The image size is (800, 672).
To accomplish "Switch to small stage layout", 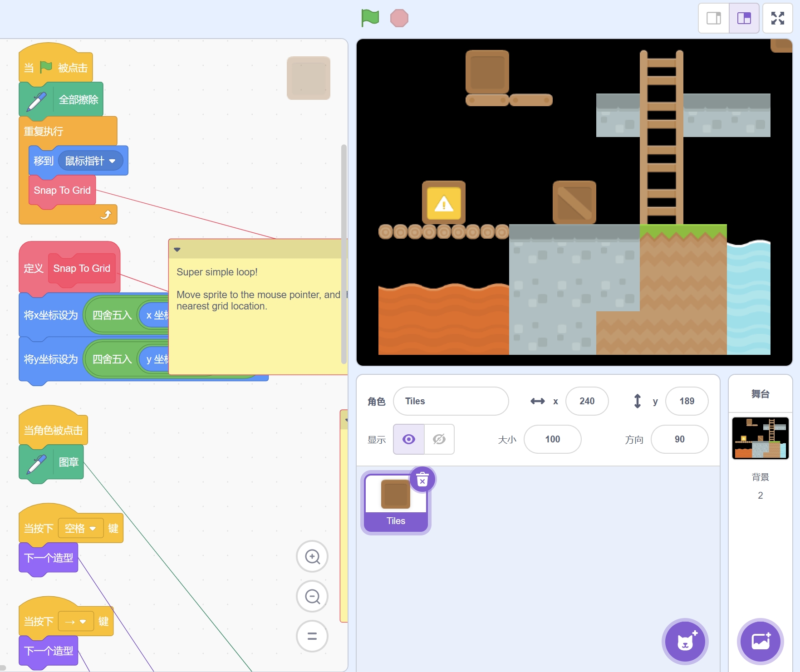I will click(713, 18).
